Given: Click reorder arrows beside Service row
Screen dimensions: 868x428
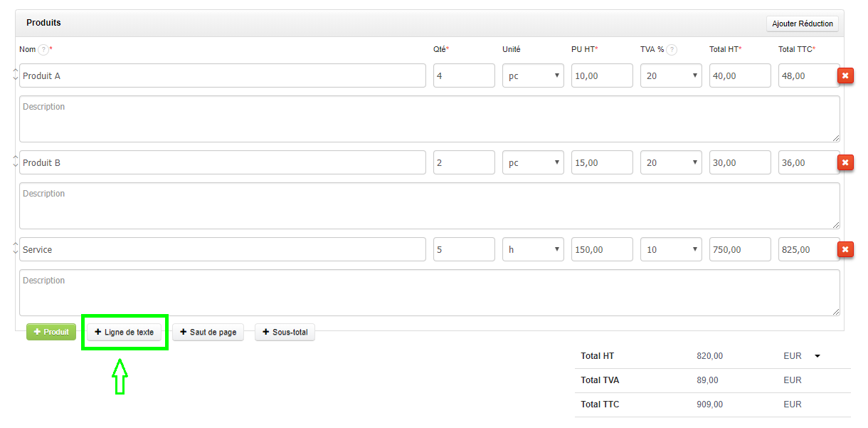Looking at the screenshot, I should 16,249.
